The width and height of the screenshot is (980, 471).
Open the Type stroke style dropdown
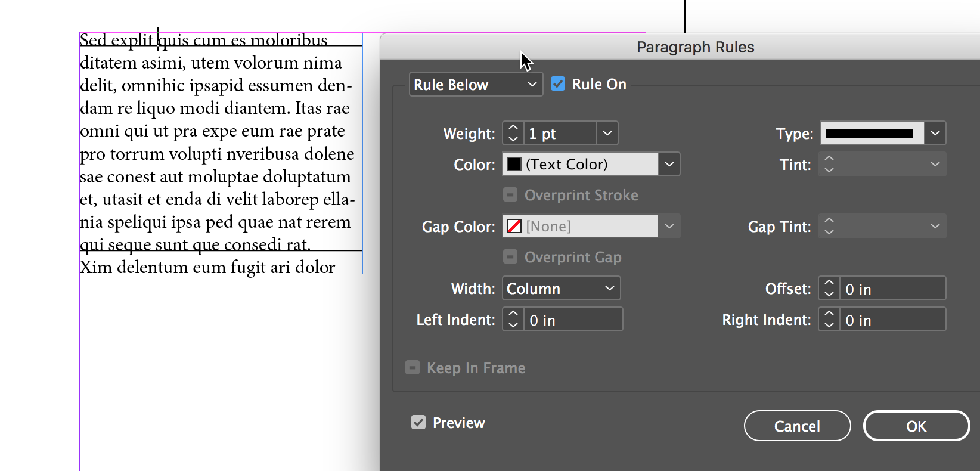coord(935,134)
